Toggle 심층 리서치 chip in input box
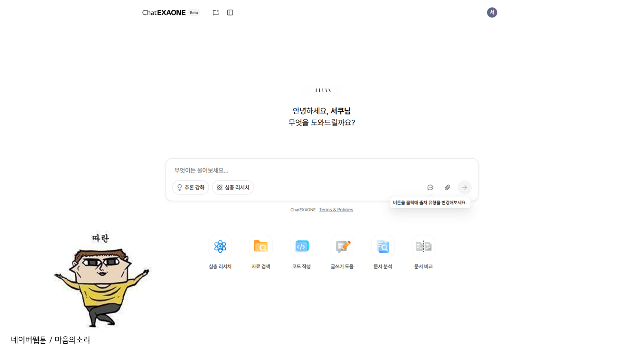 click(233, 187)
